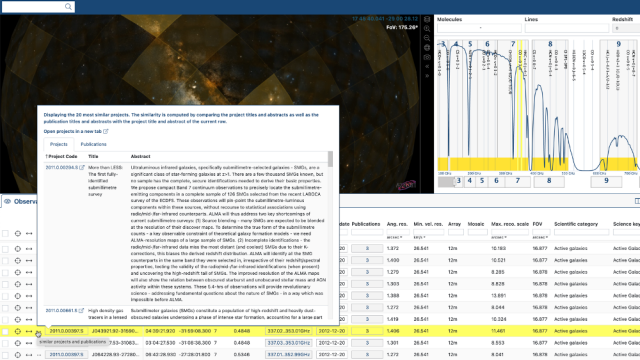Take a sky view snapshot with the camera icon
Viewport: 640px width, 360px height.
click(x=427, y=57)
